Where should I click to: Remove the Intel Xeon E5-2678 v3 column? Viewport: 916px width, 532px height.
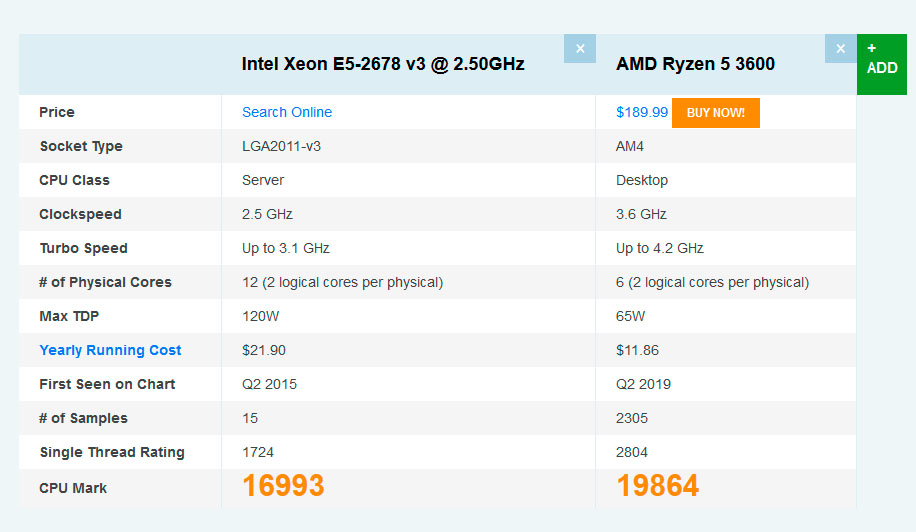pyautogui.click(x=580, y=49)
